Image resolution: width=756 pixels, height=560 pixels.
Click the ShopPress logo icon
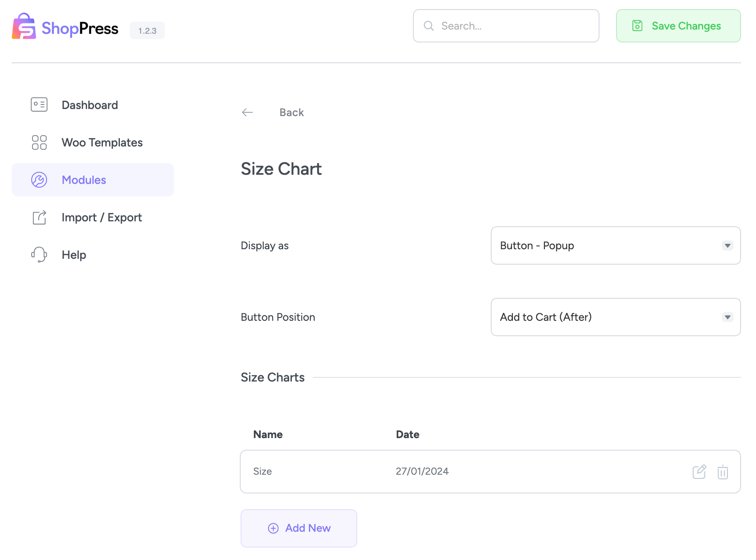tap(24, 27)
